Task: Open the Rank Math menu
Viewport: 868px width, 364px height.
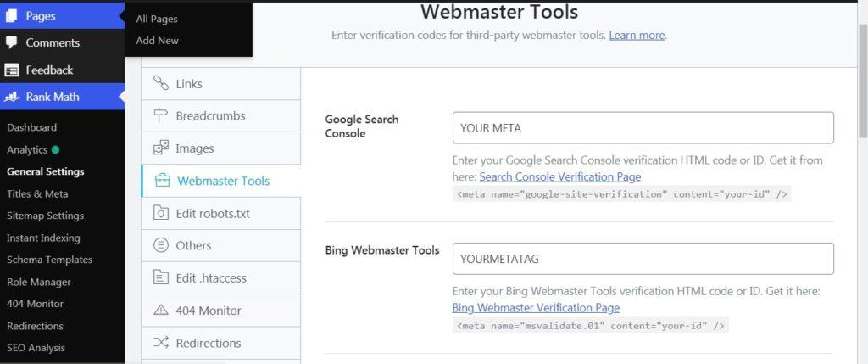Action: click(62, 97)
